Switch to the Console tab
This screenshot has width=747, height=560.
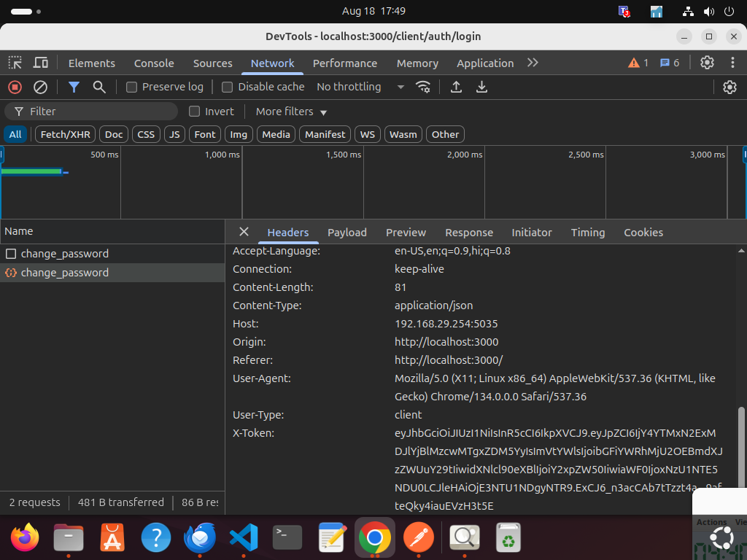point(154,63)
